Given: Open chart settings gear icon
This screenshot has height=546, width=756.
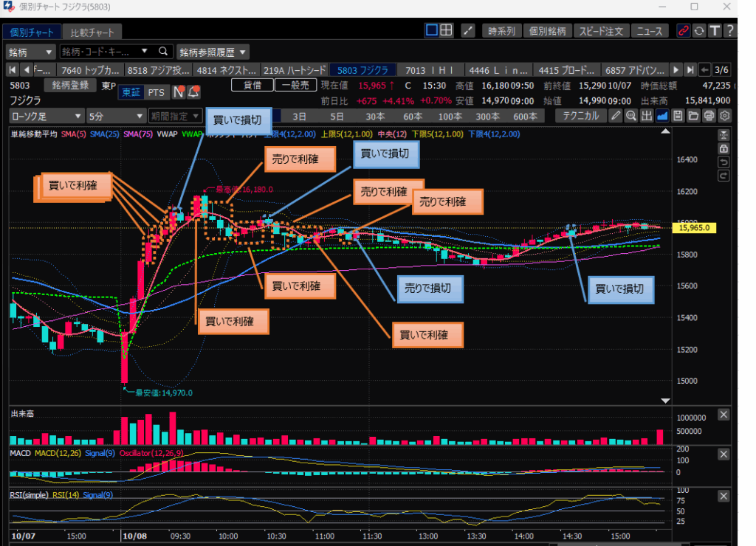Looking at the screenshot, I should point(725,116).
